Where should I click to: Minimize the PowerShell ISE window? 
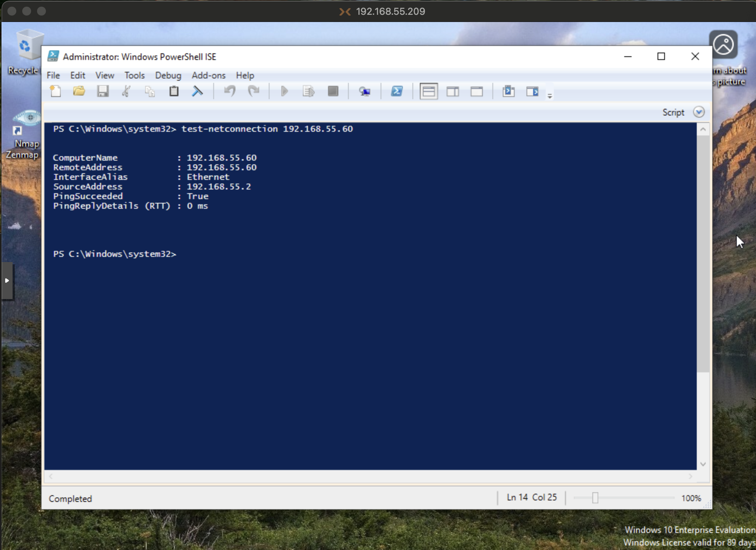(628, 56)
